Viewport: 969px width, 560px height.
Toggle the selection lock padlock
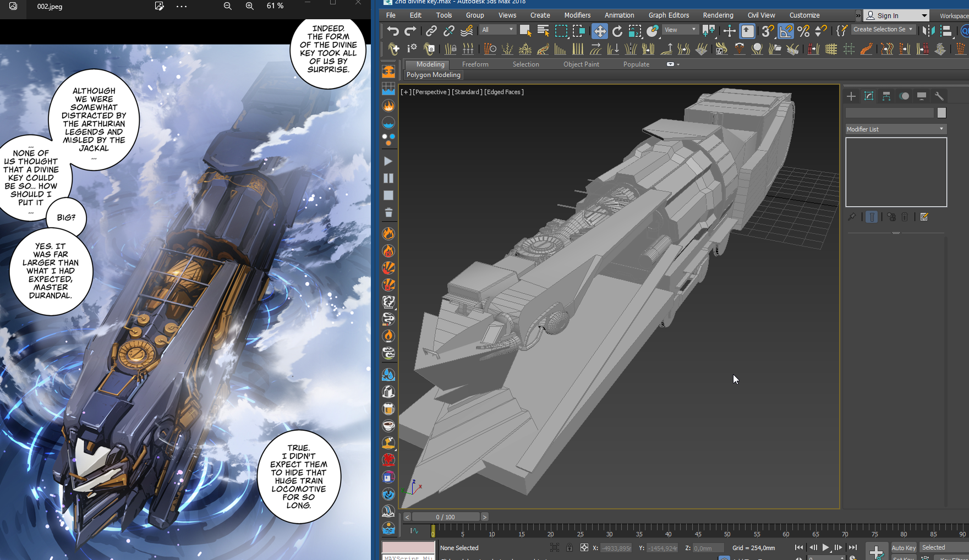point(570,548)
